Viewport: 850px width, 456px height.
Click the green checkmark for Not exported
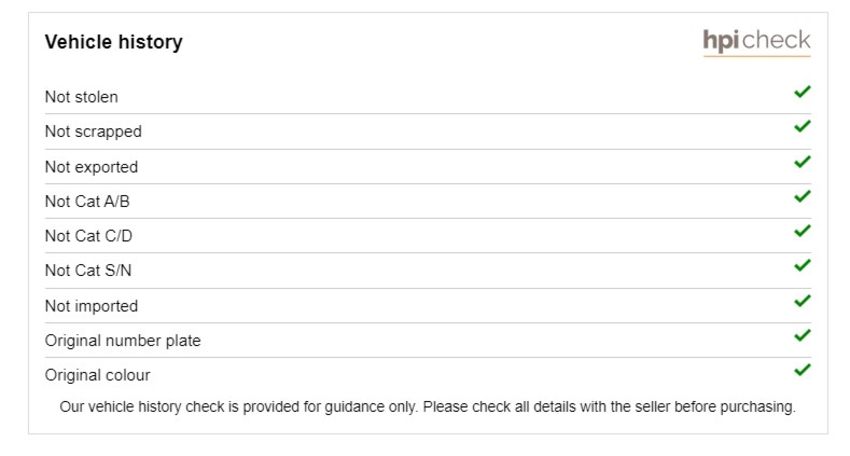[802, 162]
